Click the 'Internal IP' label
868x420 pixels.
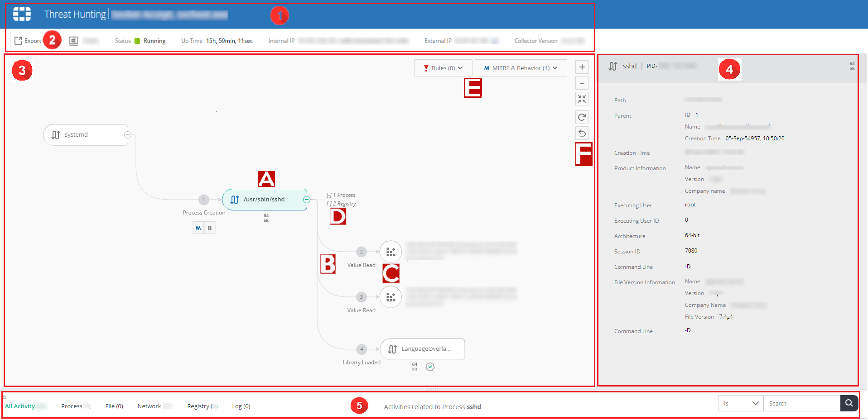(x=281, y=41)
